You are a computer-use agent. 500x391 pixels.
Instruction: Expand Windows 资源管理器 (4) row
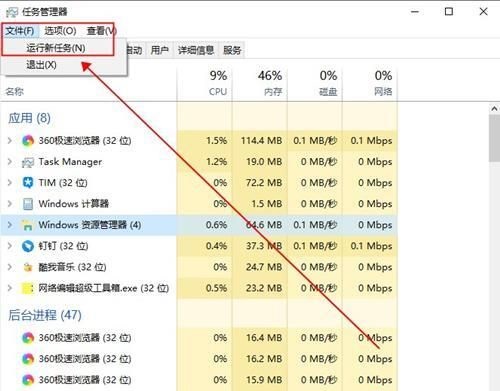[x=10, y=225]
